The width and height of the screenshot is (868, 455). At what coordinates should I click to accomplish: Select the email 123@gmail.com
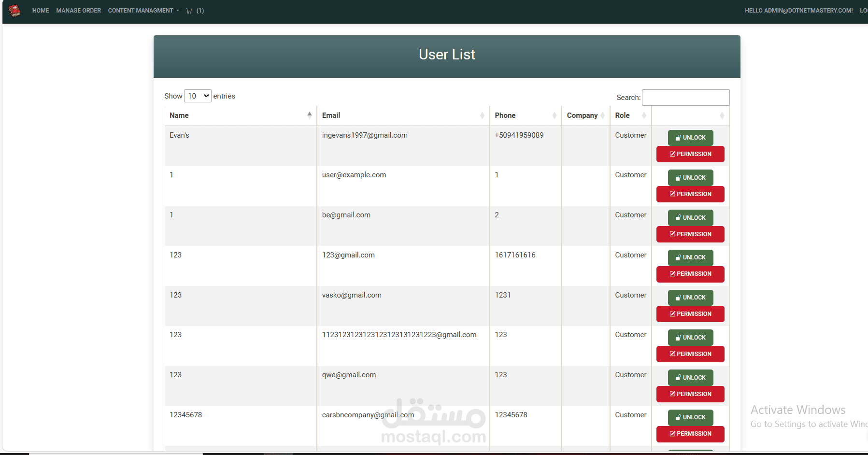(x=348, y=255)
